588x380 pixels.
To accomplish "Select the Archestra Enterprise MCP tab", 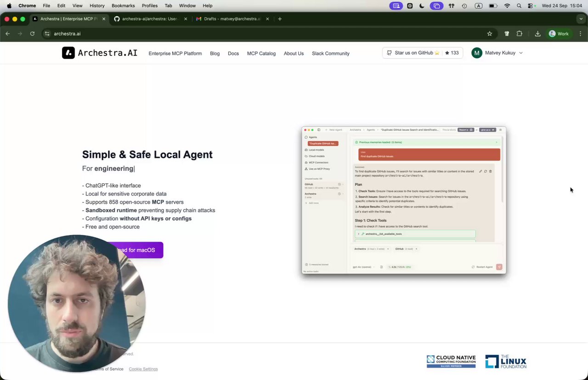I will 68,19.
